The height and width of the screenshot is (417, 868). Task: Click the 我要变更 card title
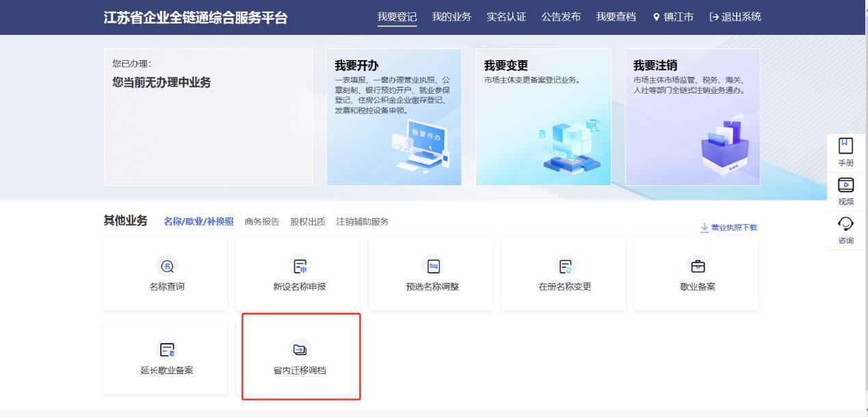pyautogui.click(x=506, y=65)
